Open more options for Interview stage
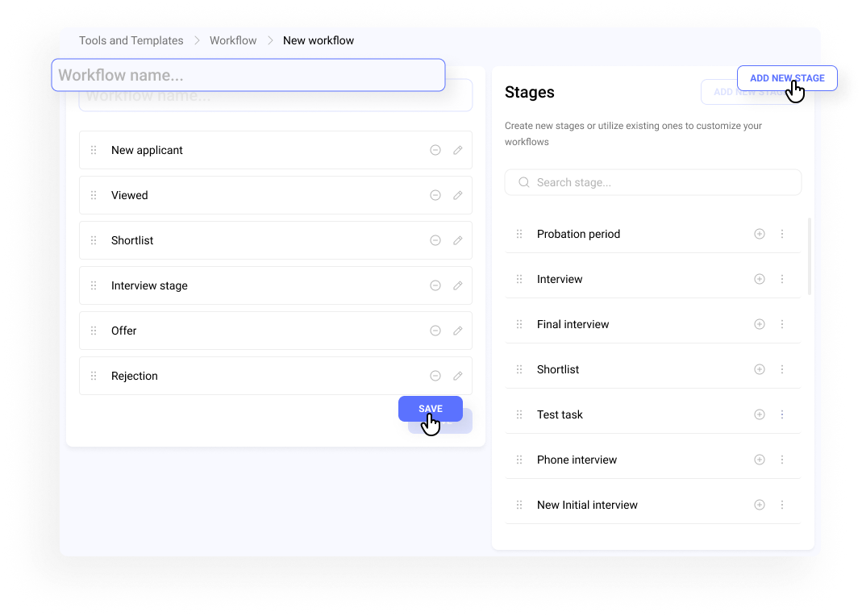The height and width of the screenshot is (616, 862). click(782, 279)
